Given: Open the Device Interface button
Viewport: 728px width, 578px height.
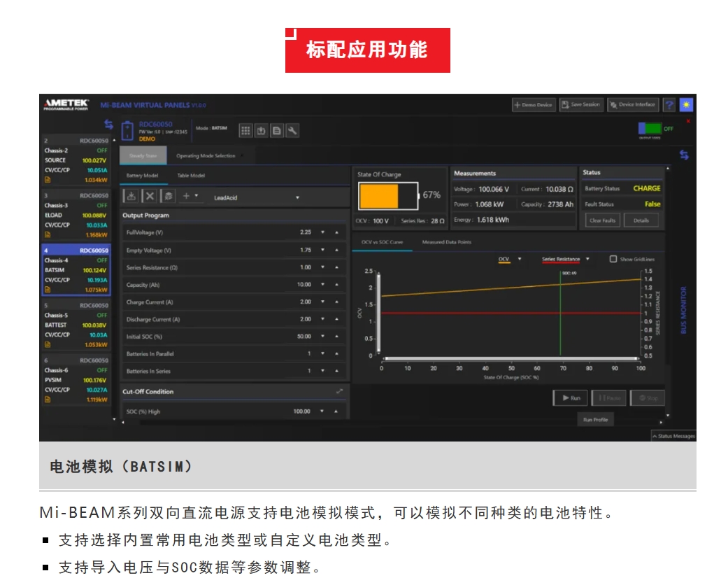Looking at the screenshot, I should pos(634,105).
